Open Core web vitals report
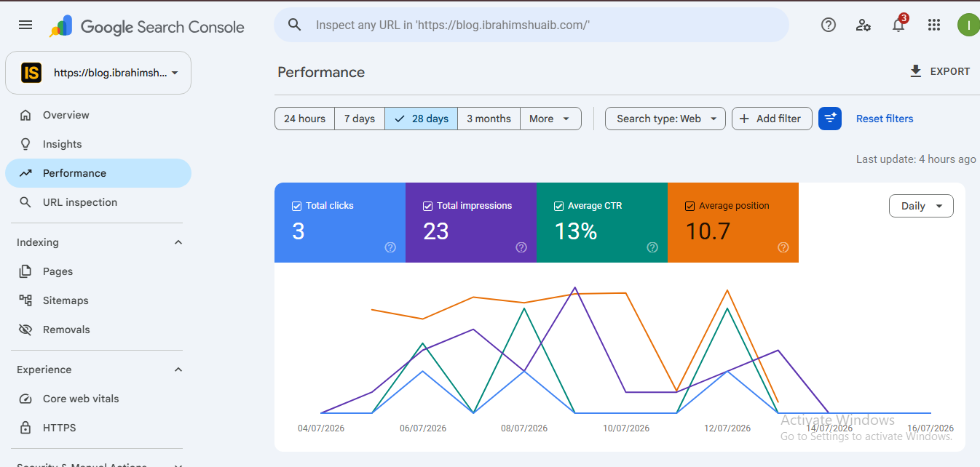Screen dimensions: 980x467 (x=98, y=399)
